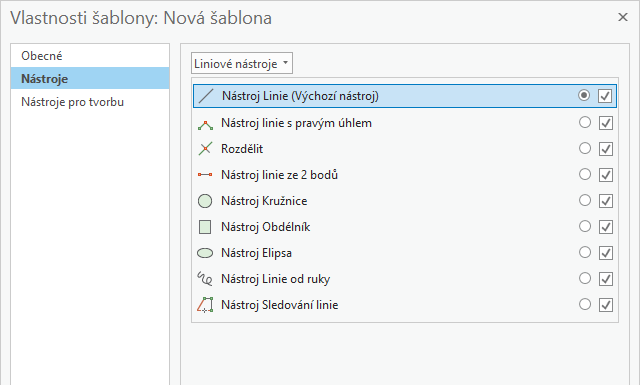This screenshot has height=385, width=640.
Task: Uncheck Nástroj linie s pravým úhlem checkbox
Action: 606,123
